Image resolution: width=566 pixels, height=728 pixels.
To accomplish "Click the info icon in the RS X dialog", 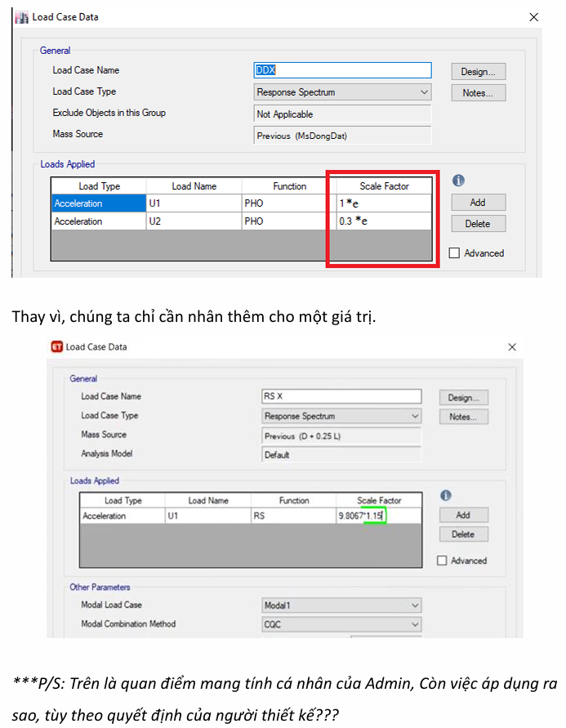I will (446, 496).
